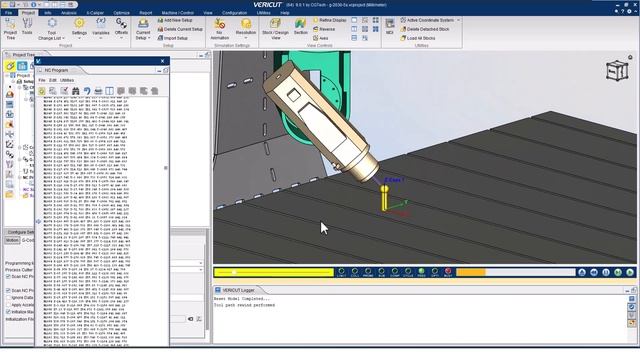The width and height of the screenshot is (640, 360).
Task: Toggle Axes in View Controls
Action: coord(321,38)
